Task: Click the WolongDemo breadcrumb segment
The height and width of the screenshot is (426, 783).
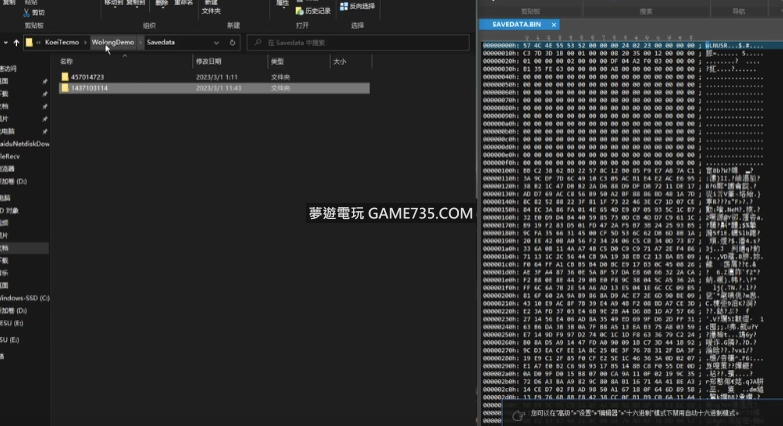Action: pos(112,43)
